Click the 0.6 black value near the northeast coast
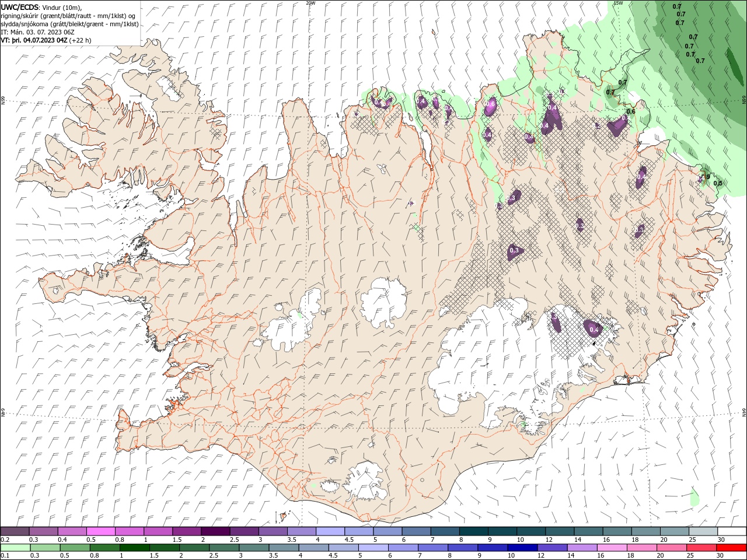The width and height of the screenshot is (747, 560). pos(631,111)
